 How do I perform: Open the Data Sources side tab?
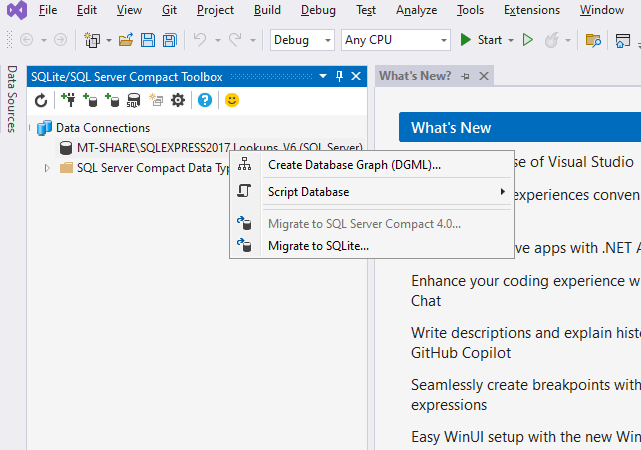(x=11, y=99)
